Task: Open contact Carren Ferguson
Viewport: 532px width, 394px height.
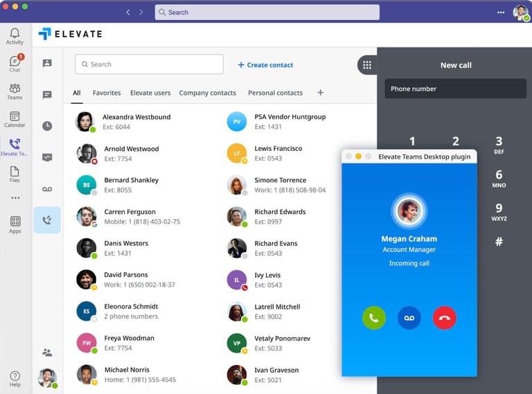Action: click(128, 216)
